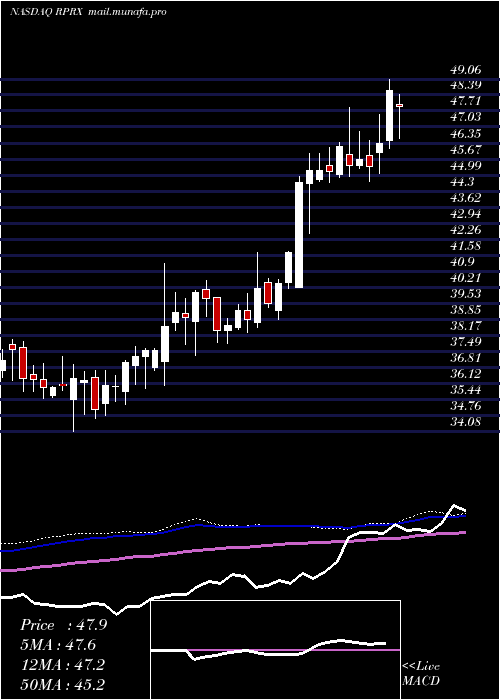Click the 34.08 price axis label
This screenshot has height=700, width=500.
click(466, 423)
